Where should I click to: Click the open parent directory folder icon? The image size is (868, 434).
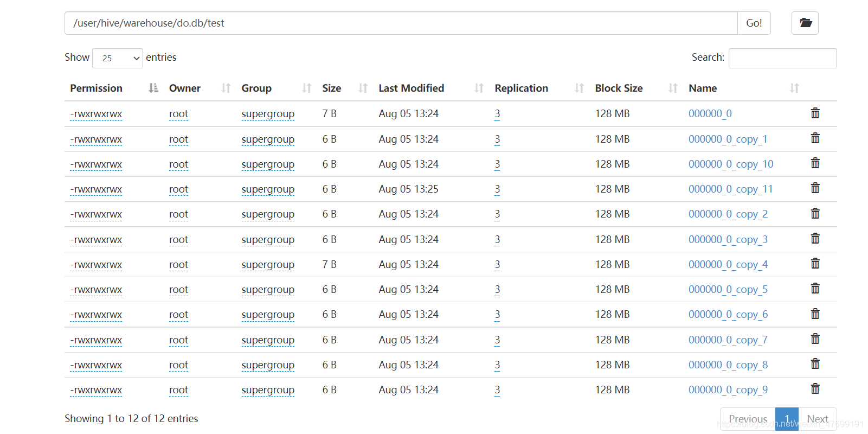tap(805, 23)
